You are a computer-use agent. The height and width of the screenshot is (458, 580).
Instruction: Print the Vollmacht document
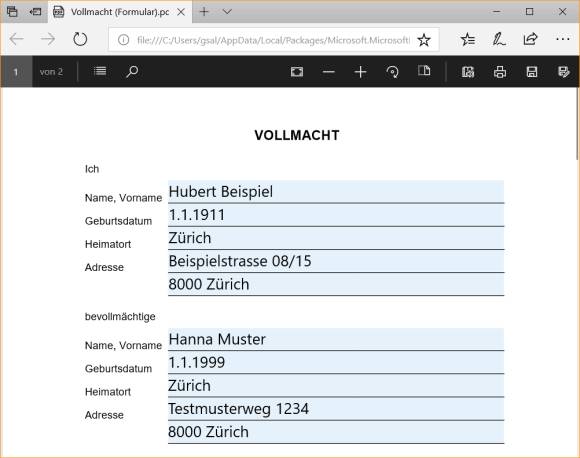click(500, 72)
